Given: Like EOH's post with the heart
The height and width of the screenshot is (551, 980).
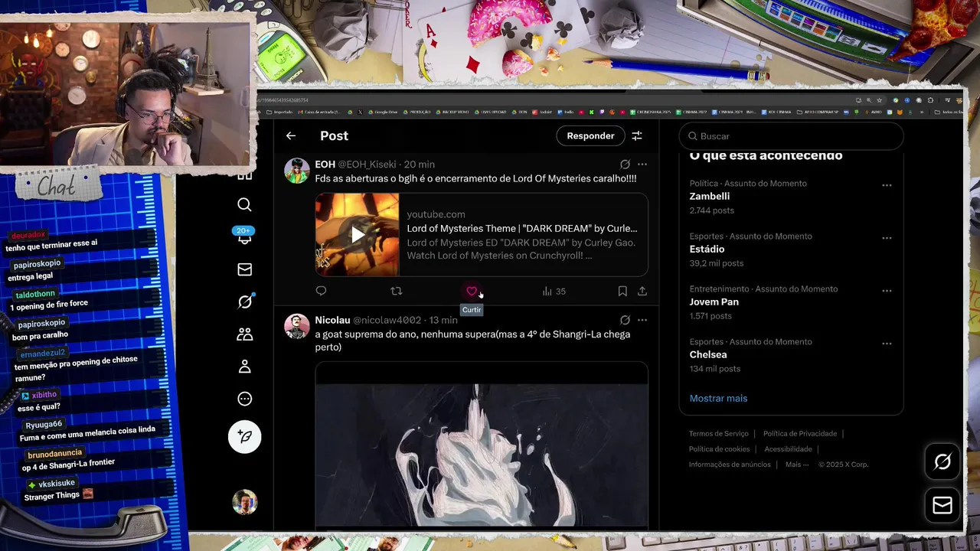Looking at the screenshot, I should [x=472, y=291].
